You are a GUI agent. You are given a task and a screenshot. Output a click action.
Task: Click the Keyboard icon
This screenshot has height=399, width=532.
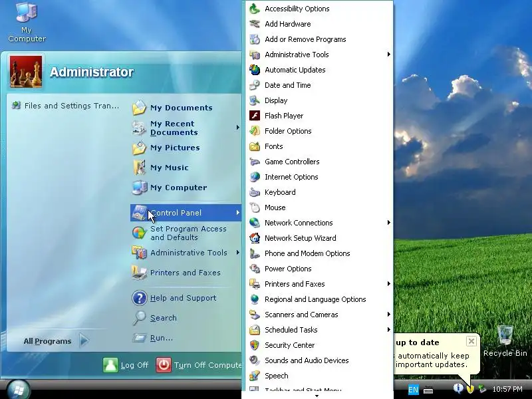255,192
